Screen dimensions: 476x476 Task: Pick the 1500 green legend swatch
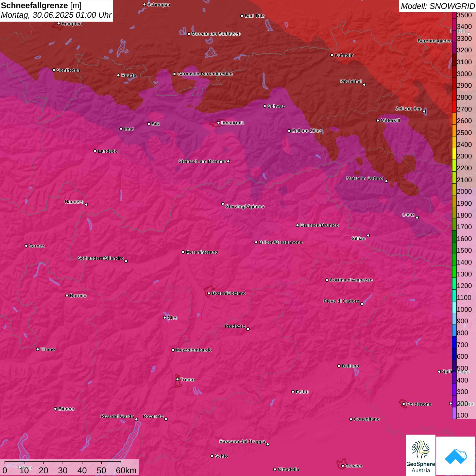[454, 248]
